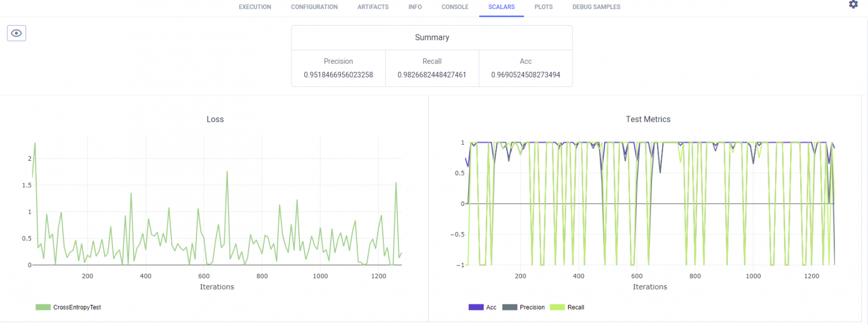Viewport: 868px width, 325px height.
Task: Open the Execution tab
Action: point(255,7)
